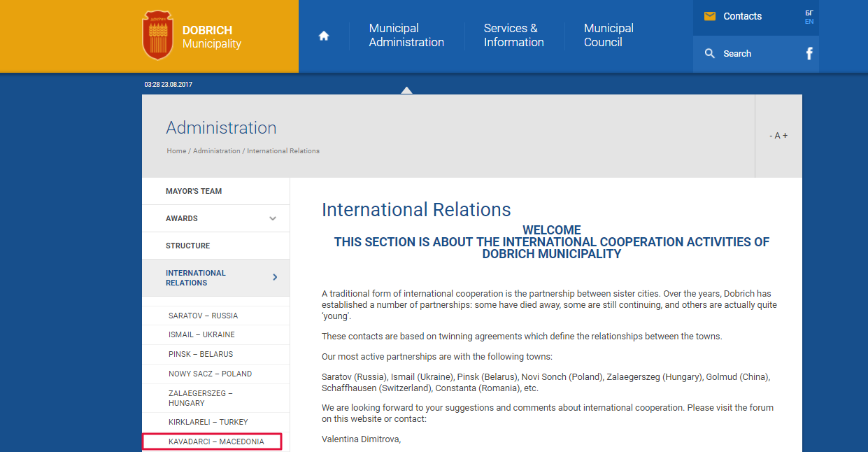Open the Facebook page icon
Viewport: 868px width, 452px height.
pos(809,53)
